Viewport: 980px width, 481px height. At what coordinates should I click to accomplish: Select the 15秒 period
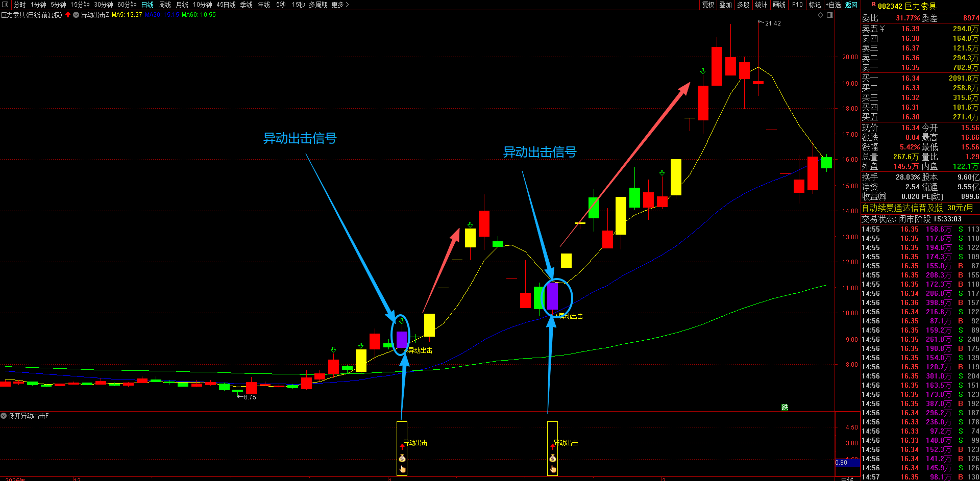tap(299, 5)
